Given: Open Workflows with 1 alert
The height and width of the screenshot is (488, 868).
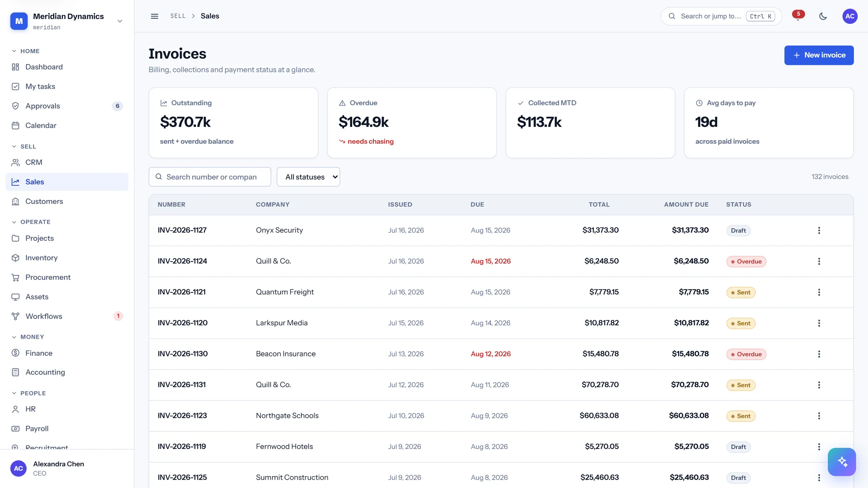Looking at the screenshot, I should (x=67, y=316).
